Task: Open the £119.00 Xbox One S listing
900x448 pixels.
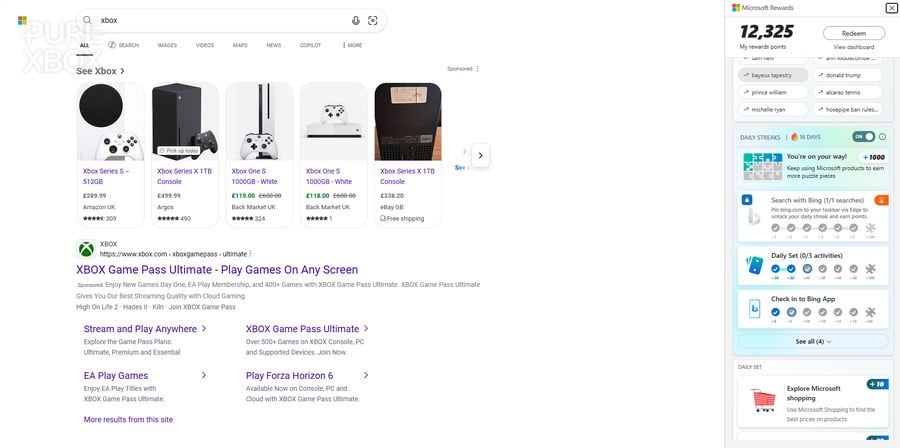Action: (x=259, y=155)
